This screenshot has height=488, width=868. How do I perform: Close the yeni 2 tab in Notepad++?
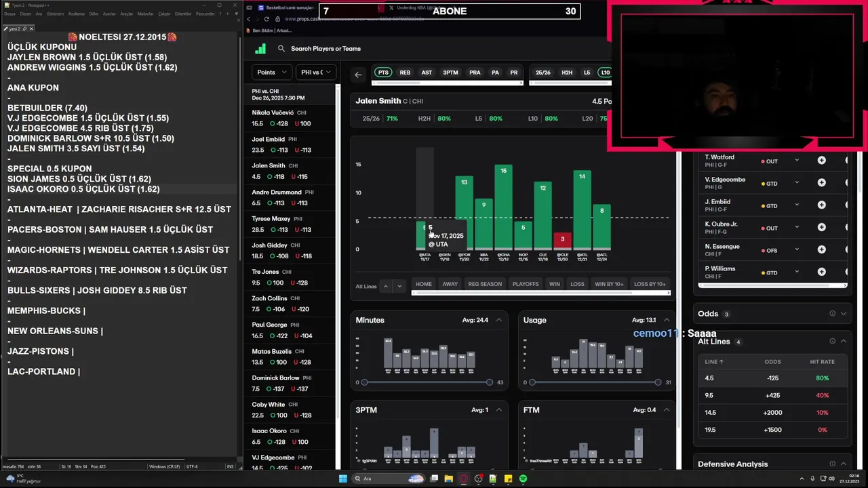pyautogui.click(x=31, y=29)
